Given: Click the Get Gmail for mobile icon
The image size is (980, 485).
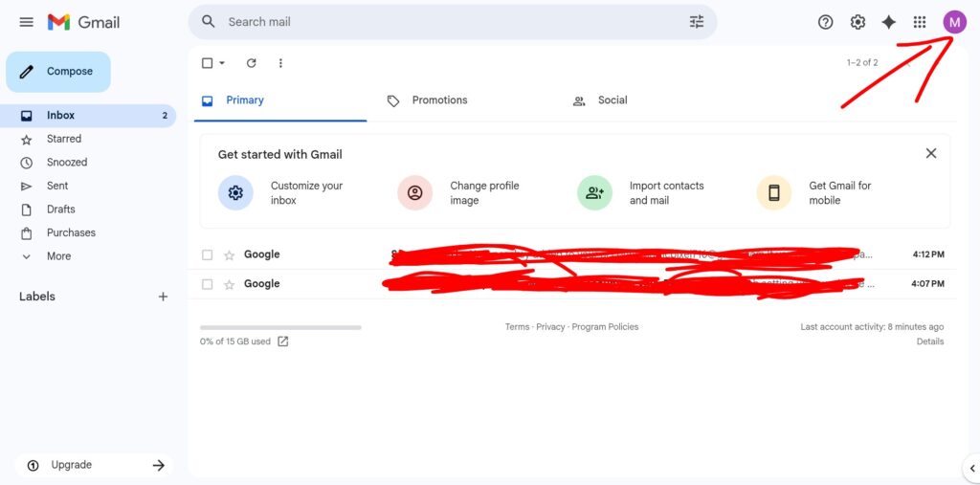Looking at the screenshot, I should click(x=773, y=192).
